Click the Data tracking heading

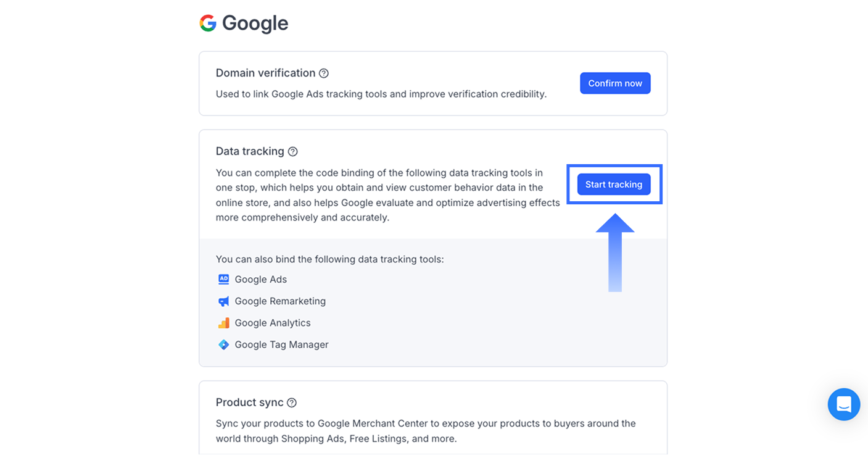click(250, 151)
